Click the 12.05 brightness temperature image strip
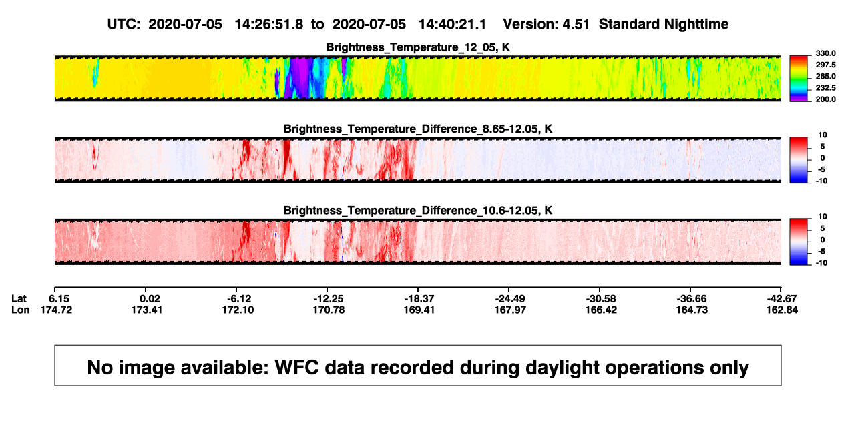Screen dimensions: 868x445 click(x=417, y=79)
